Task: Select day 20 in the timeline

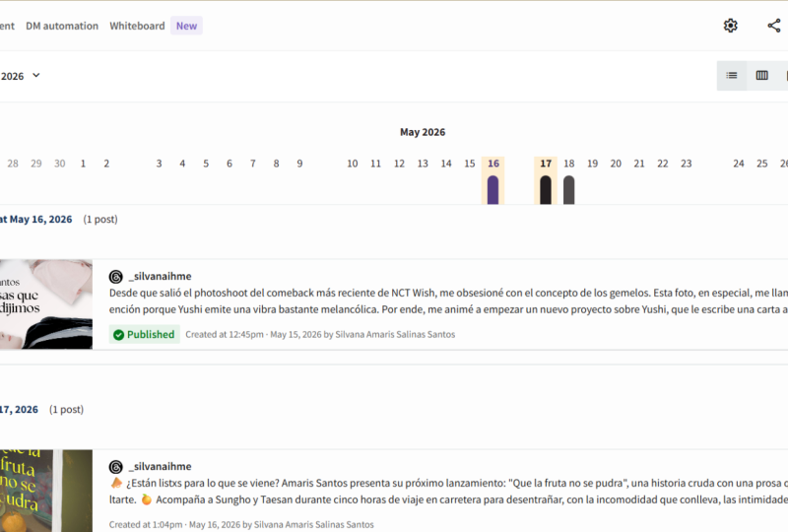Action: [x=616, y=164]
